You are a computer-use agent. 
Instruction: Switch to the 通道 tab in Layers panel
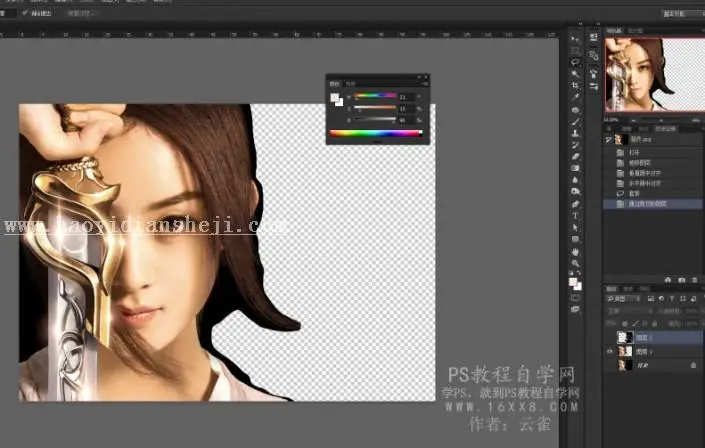coord(628,289)
